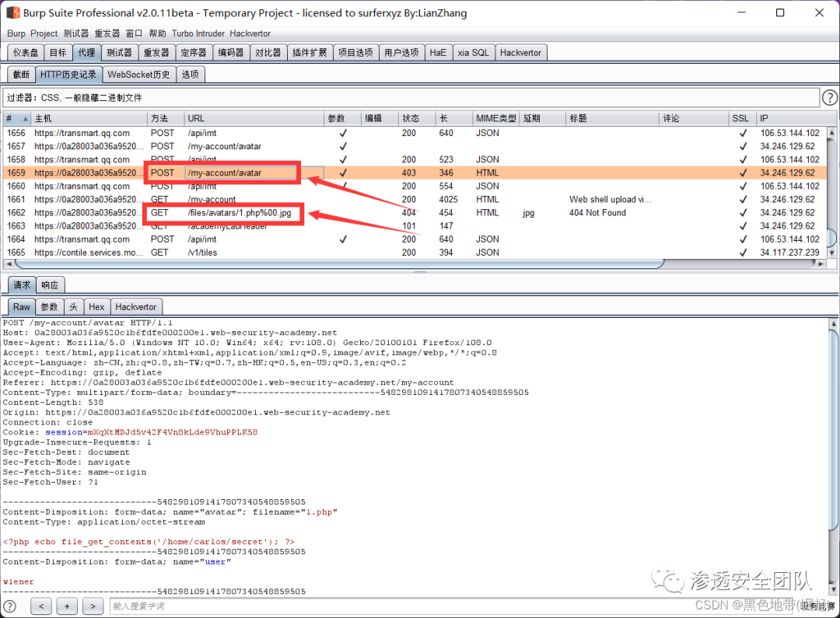This screenshot has height=618, width=840.
Task: Sort by the URL column header
Action: point(254,118)
